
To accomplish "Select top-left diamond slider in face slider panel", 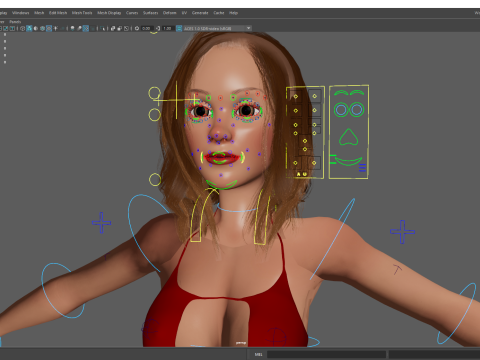I will coord(296,96).
